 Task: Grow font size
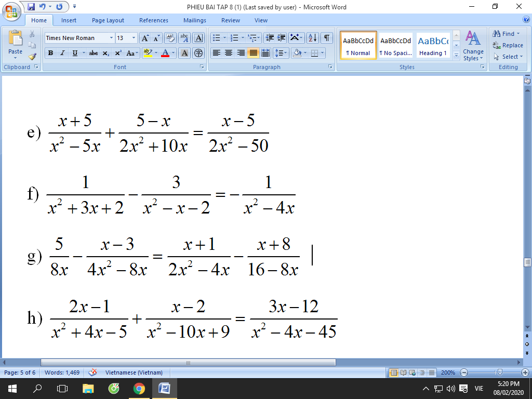145,38
